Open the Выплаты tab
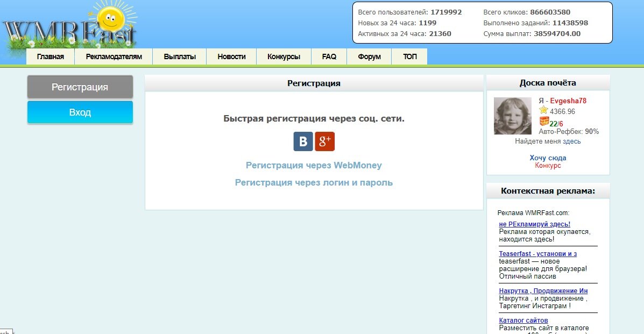Viewport: 644px width, 334px height. (x=179, y=56)
